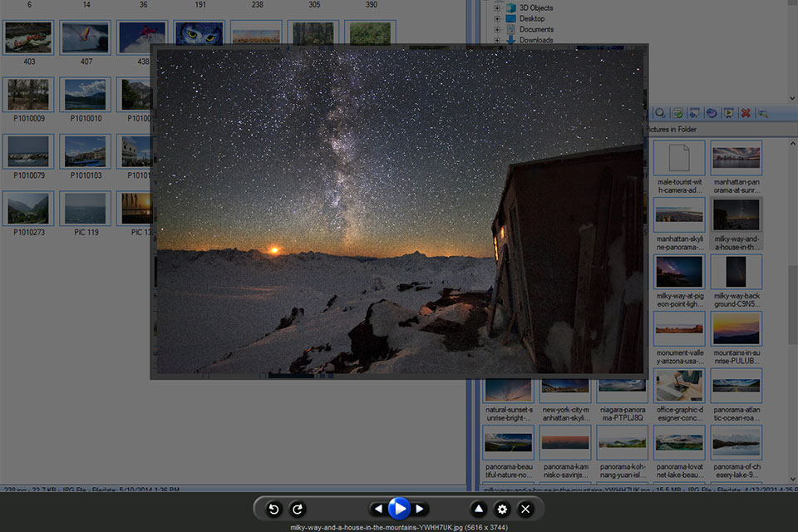The image size is (798, 532).
Task: Select the Downloads folder in tree
Action: (x=536, y=40)
